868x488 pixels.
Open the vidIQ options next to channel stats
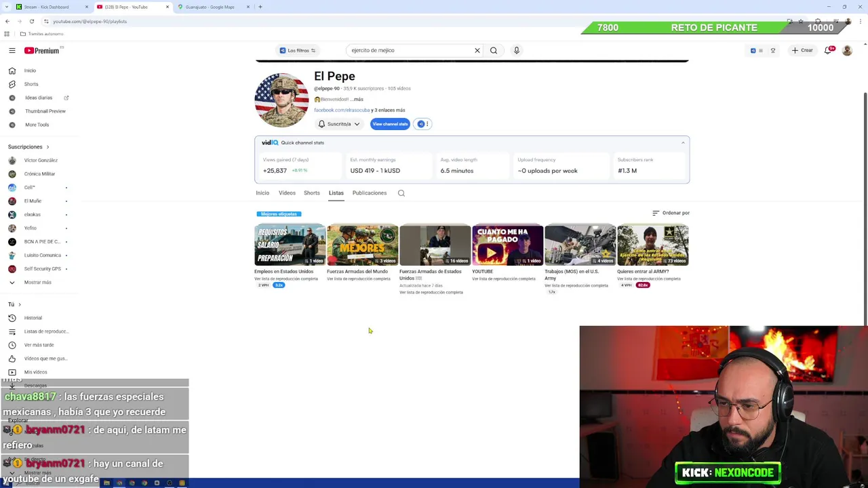click(422, 124)
